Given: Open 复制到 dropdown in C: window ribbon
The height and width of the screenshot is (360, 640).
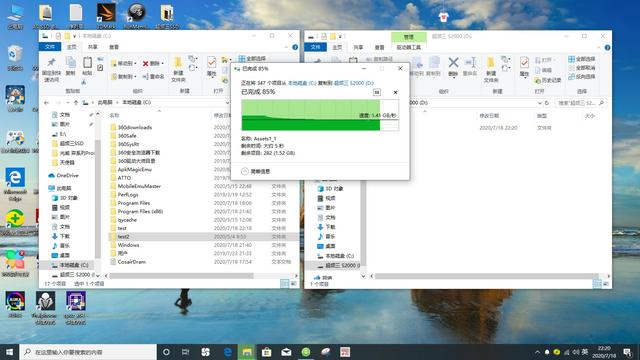Looking at the screenshot, I should pos(124,76).
